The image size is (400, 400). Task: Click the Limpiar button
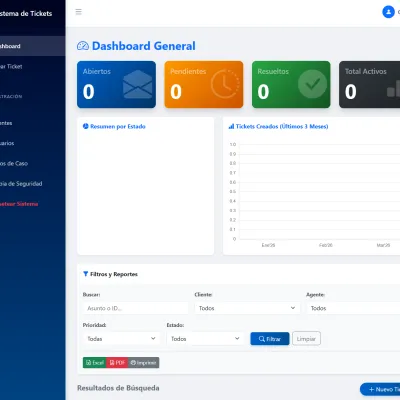(x=306, y=339)
